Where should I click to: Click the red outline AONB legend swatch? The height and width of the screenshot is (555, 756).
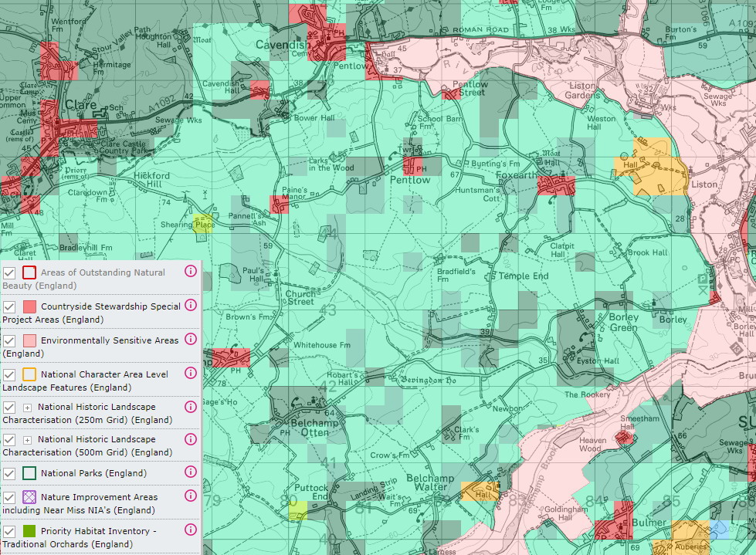point(29,272)
